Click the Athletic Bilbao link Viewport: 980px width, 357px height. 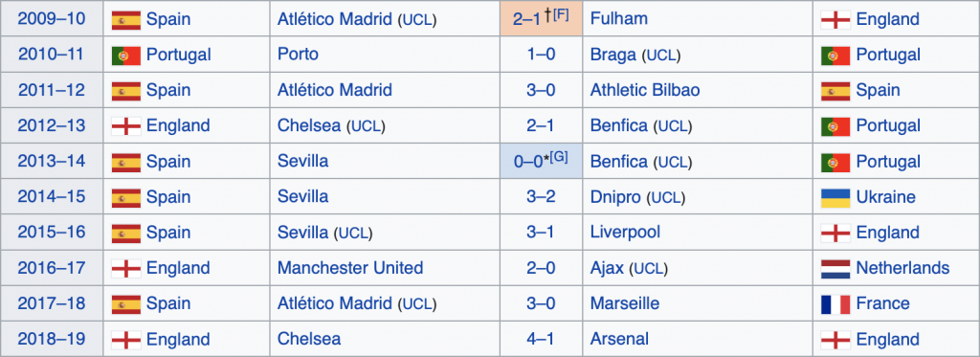tap(645, 90)
